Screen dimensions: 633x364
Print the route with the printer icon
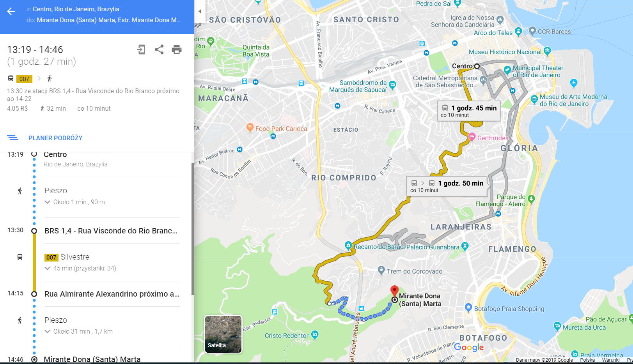click(x=177, y=49)
